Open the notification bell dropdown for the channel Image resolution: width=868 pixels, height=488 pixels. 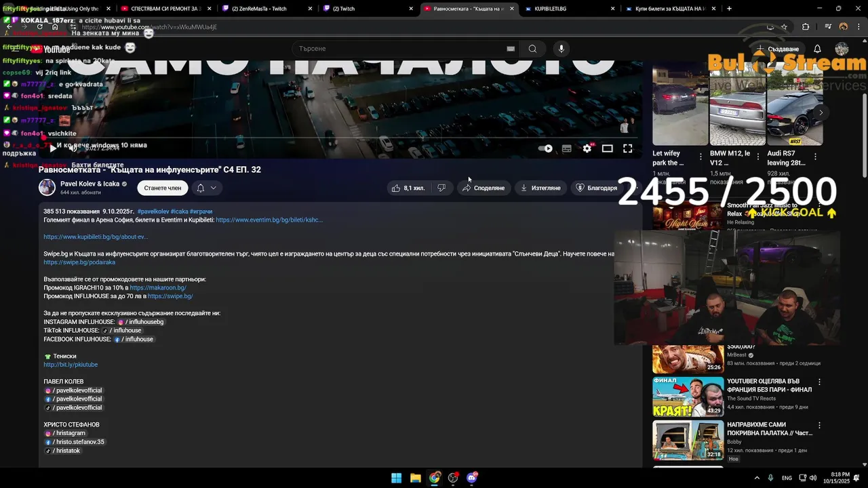(207, 188)
